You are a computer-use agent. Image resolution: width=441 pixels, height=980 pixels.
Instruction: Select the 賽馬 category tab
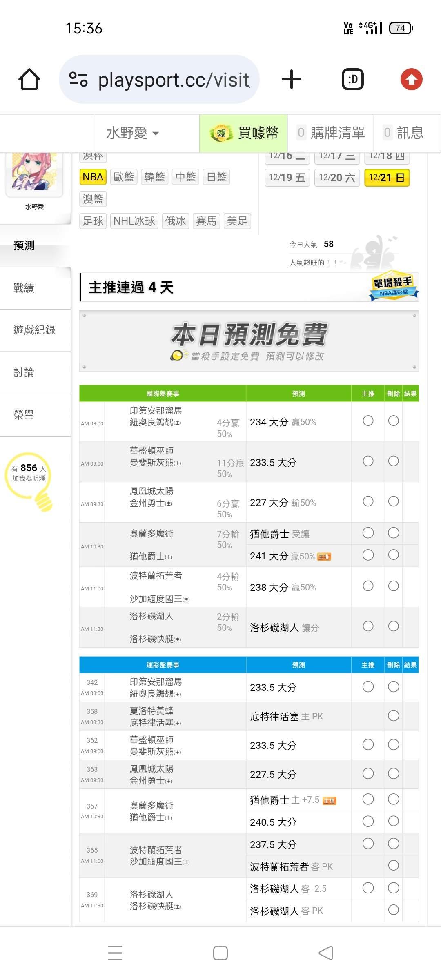[206, 221]
